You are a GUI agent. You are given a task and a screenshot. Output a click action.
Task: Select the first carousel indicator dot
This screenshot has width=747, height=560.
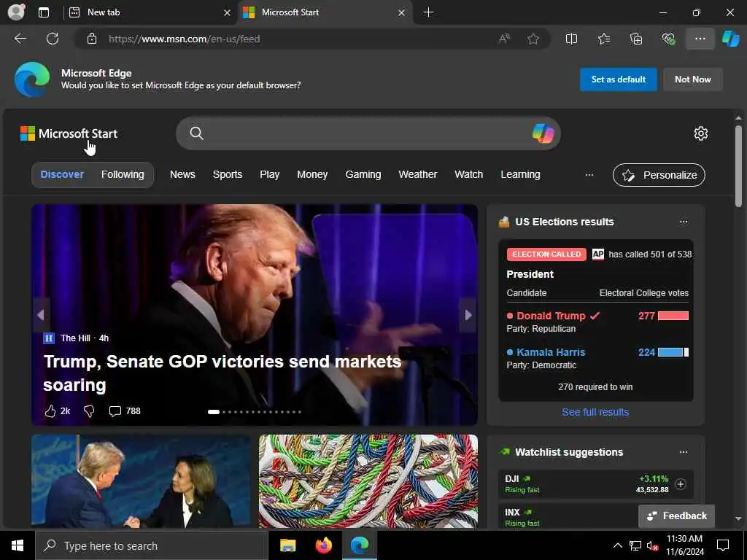(214, 412)
